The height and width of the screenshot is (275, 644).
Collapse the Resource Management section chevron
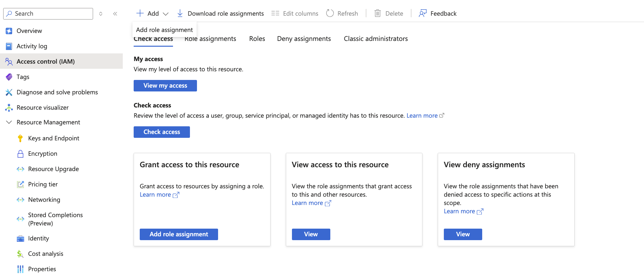(9, 122)
